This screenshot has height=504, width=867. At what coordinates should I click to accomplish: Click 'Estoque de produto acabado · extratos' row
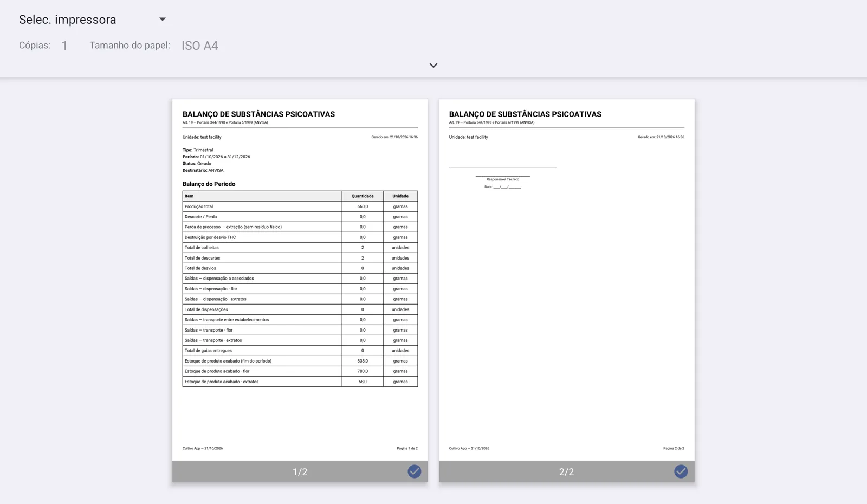click(x=300, y=382)
